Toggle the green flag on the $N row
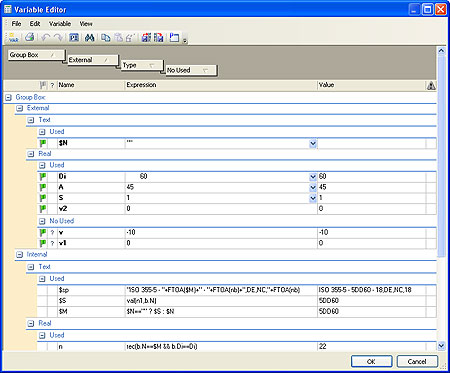Screen dimensions: 450x373 pyautogui.click(x=43, y=143)
